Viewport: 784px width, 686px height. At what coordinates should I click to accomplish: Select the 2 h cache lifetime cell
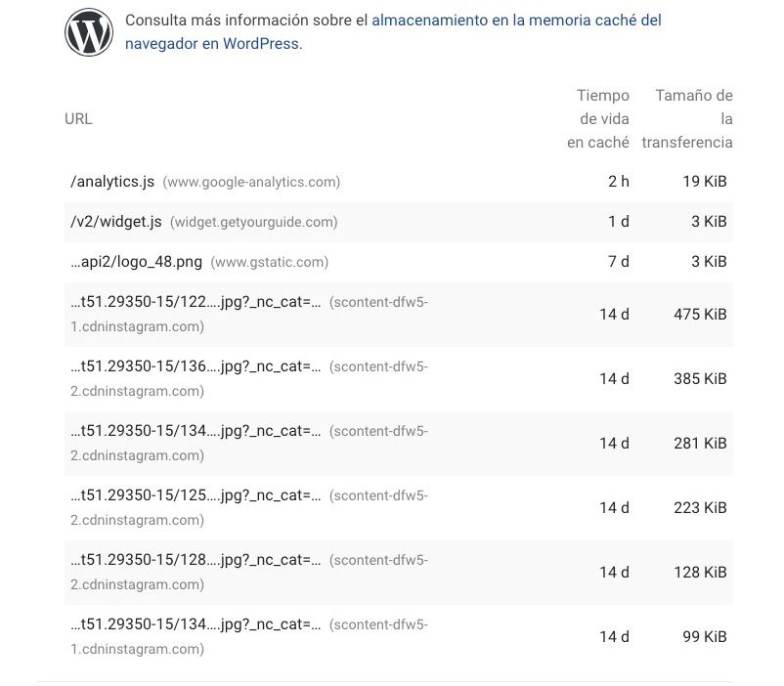619,182
